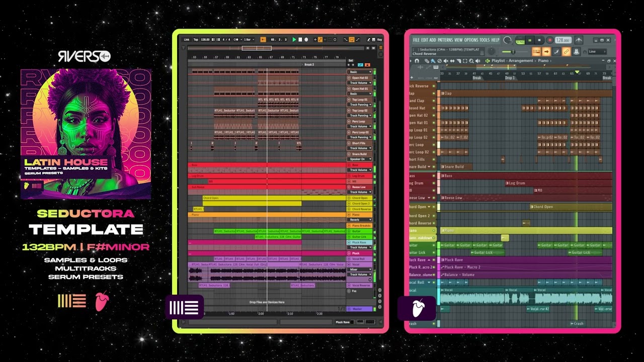Click Ableton's round record button
The image size is (644, 362).
pos(306,39)
